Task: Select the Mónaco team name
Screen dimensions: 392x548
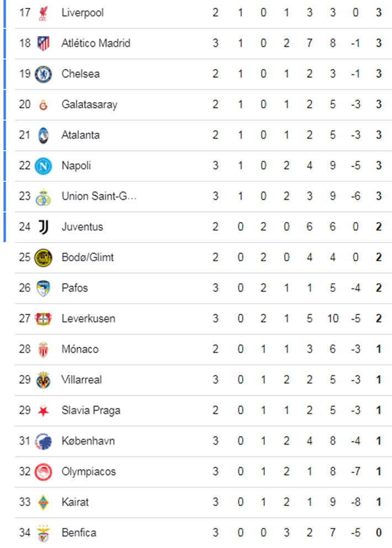Action: point(80,349)
